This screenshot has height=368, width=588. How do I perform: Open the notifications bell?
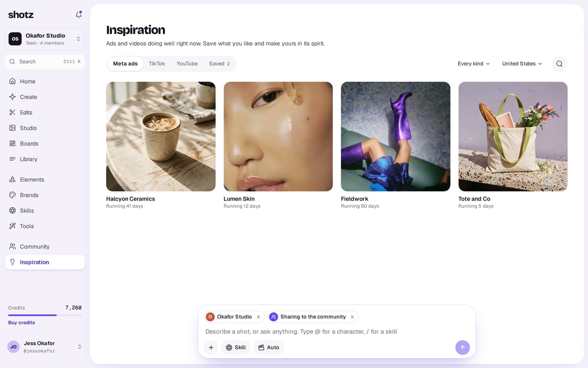(78, 15)
